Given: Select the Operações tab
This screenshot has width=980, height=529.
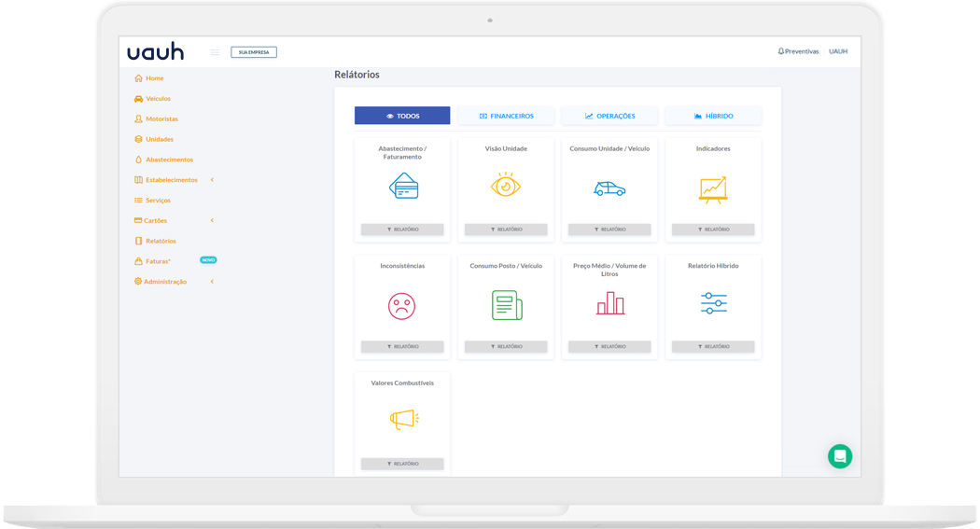Looking at the screenshot, I should click(609, 116).
